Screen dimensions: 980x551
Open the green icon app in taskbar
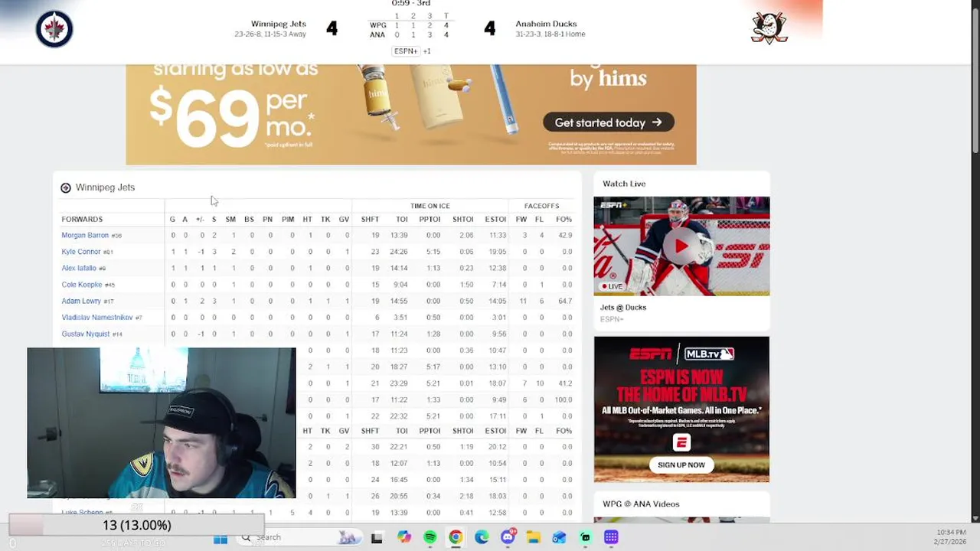[585, 538]
